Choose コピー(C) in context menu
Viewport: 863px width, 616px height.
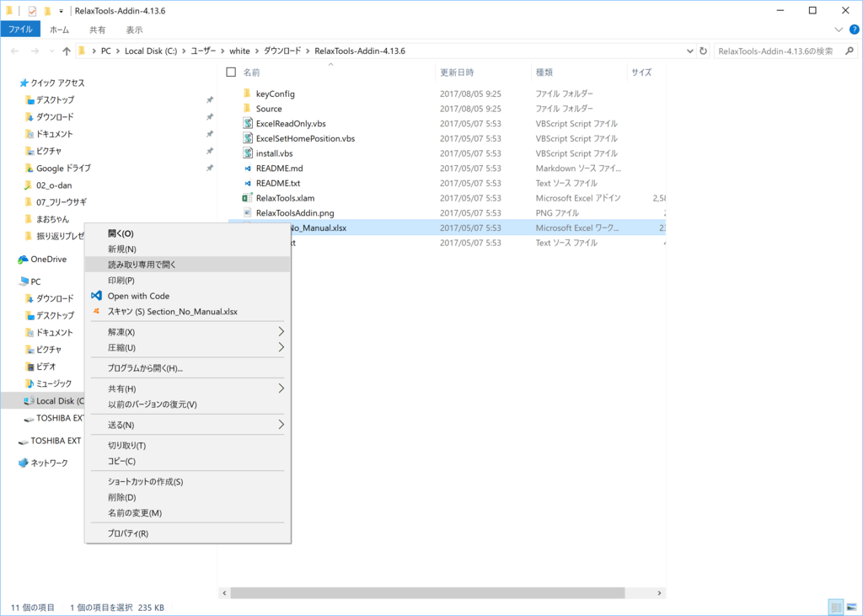click(x=188, y=461)
